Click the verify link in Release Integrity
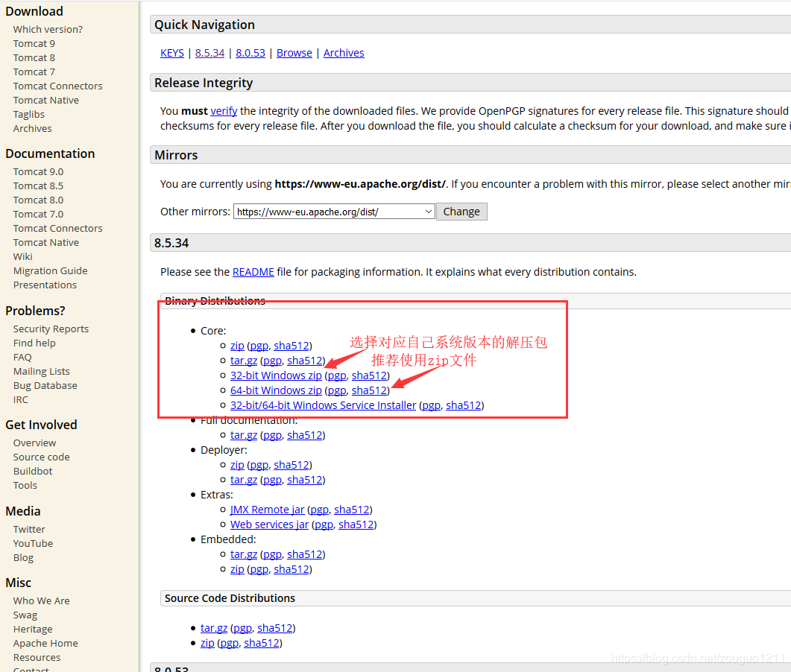Viewport: 791px width, 672px height. [224, 111]
